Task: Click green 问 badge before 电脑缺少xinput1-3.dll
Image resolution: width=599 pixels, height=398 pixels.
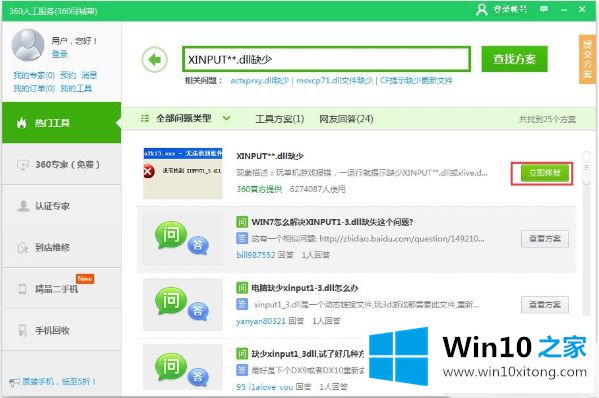Action: coord(242,288)
